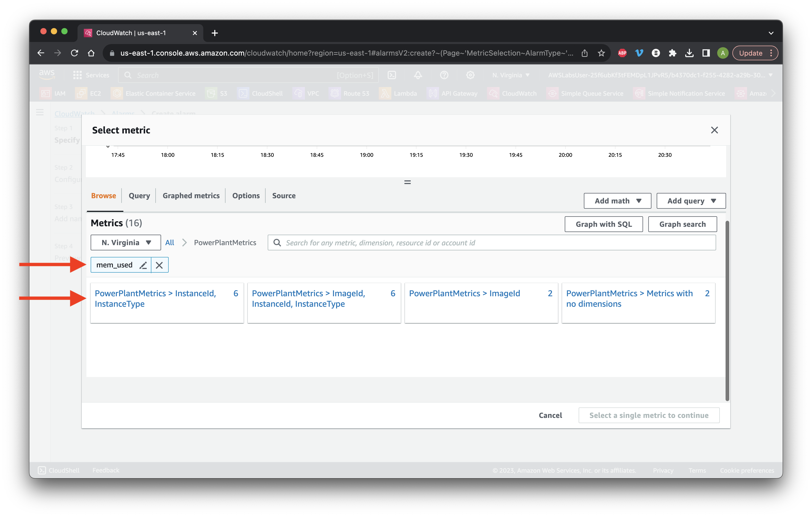The image size is (812, 517).
Task: Click the dialog vertical scrollbar
Action: click(x=727, y=310)
